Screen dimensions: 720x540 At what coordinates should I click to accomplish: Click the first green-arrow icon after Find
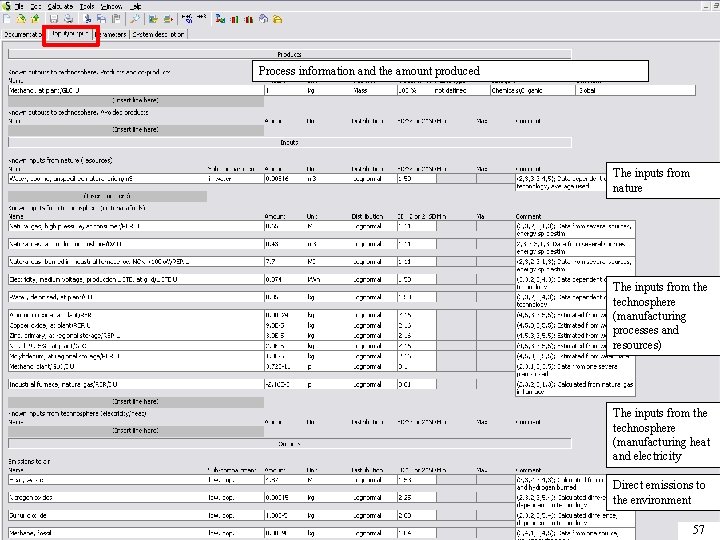[153, 19]
